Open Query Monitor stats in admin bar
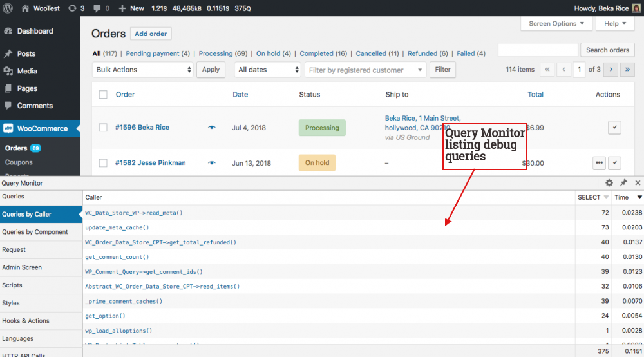This screenshot has height=357, width=644. click(x=201, y=8)
